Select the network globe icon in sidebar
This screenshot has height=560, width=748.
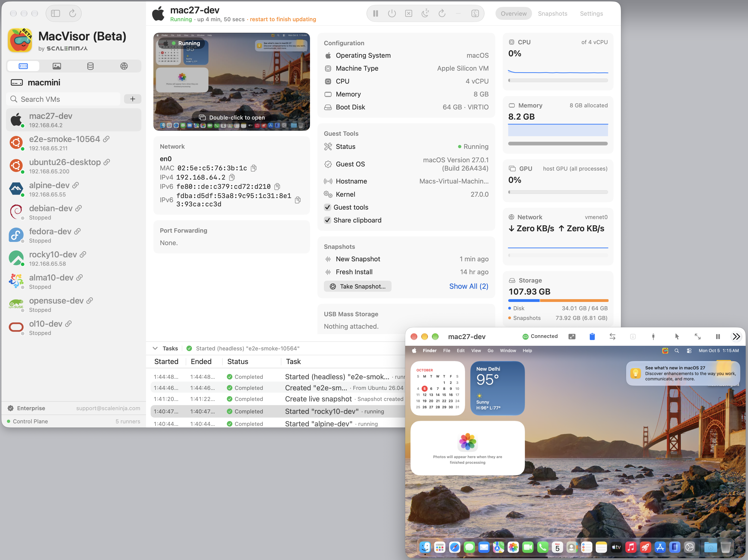coord(124,66)
